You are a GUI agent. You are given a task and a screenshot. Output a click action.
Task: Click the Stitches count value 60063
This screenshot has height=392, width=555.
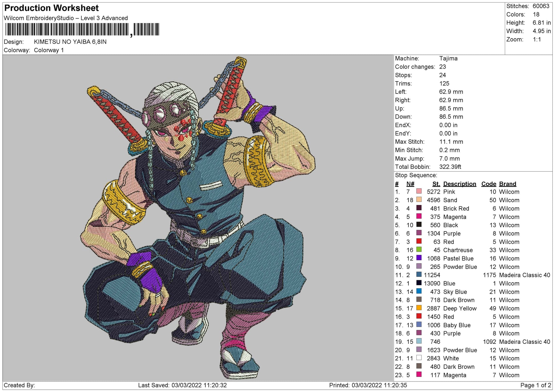pos(541,6)
